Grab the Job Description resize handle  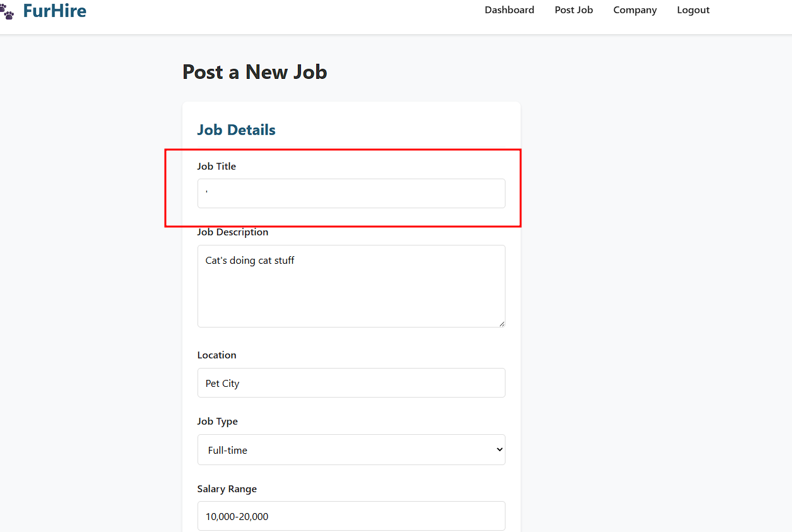click(502, 324)
